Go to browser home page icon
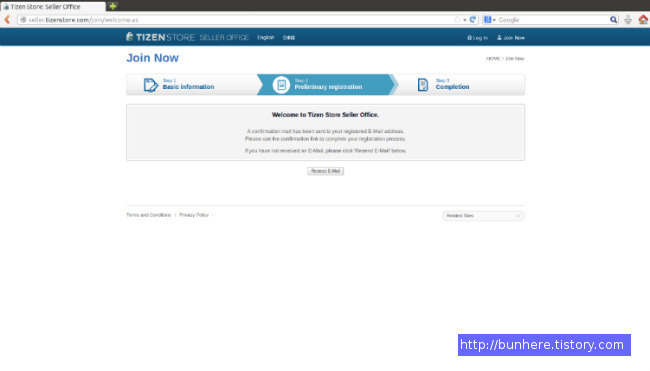This screenshot has height=371, width=650. click(643, 19)
